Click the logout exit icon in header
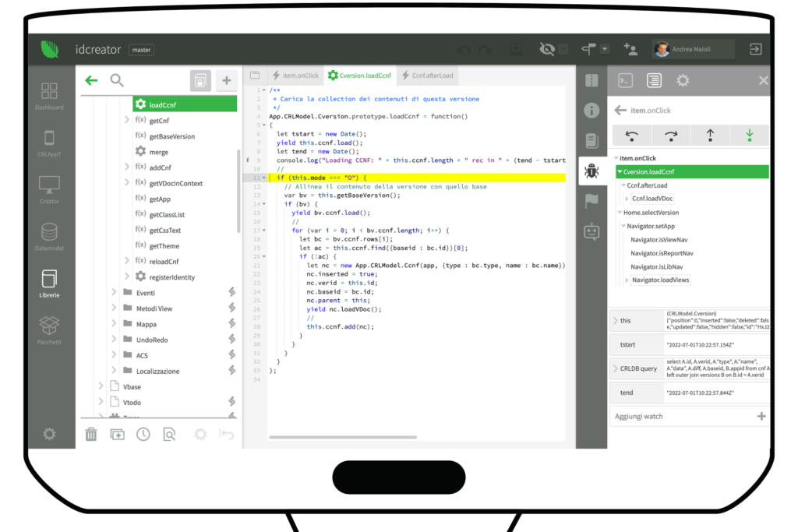The image size is (798, 532). point(756,49)
